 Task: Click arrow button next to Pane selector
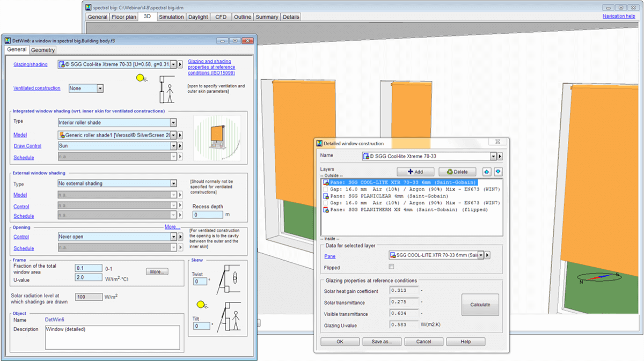click(x=487, y=255)
